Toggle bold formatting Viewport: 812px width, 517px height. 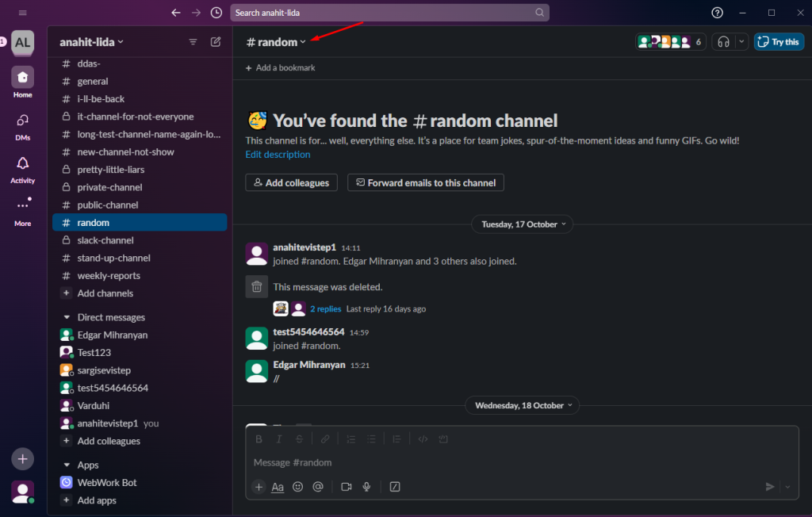click(x=259, y=439)
